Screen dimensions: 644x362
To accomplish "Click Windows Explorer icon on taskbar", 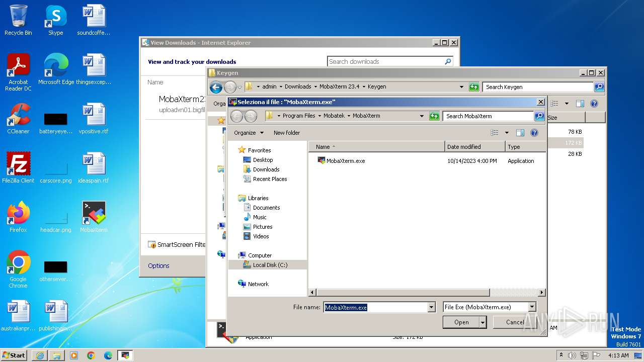I will coord(57,355).
